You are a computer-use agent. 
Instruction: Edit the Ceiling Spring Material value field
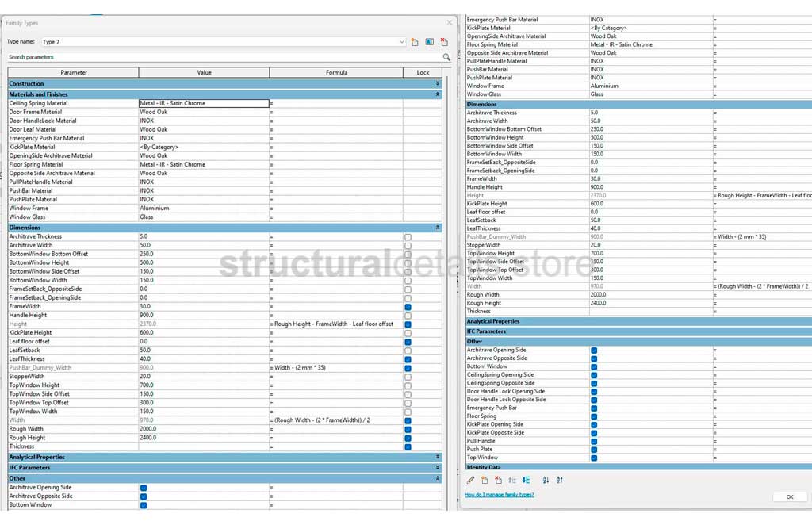pos(204,103)
